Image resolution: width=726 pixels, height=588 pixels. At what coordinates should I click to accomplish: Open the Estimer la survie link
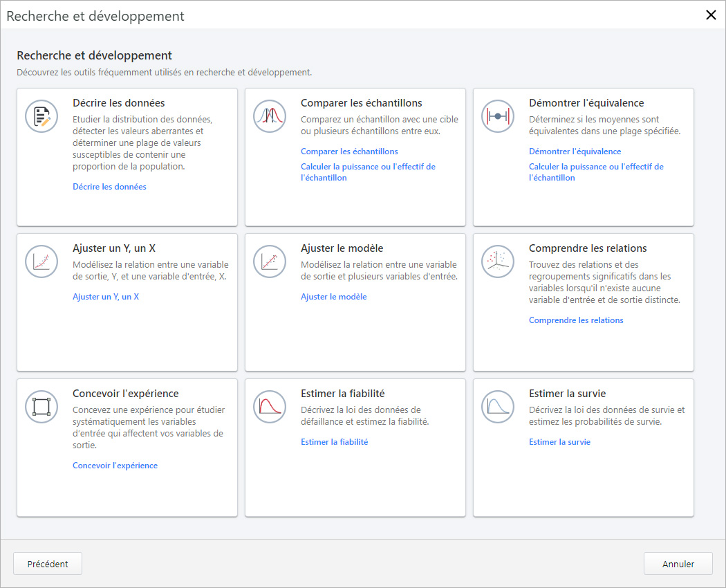560,441
